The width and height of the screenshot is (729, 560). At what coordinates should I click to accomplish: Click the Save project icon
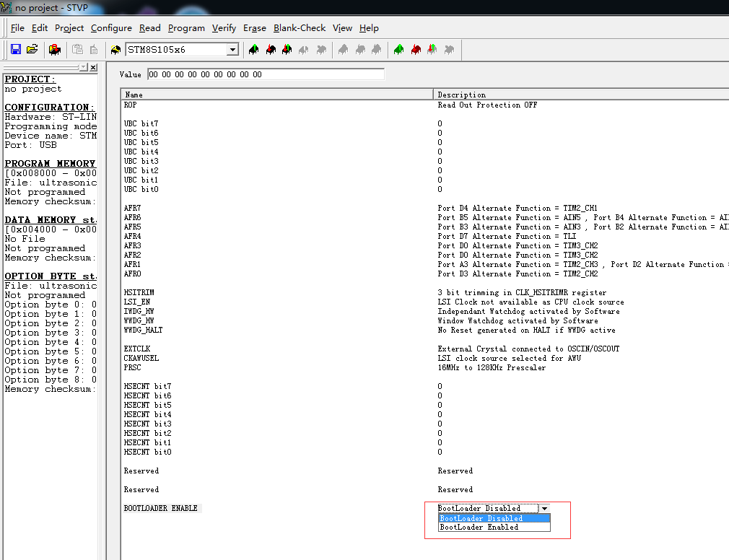click(15, 49)
